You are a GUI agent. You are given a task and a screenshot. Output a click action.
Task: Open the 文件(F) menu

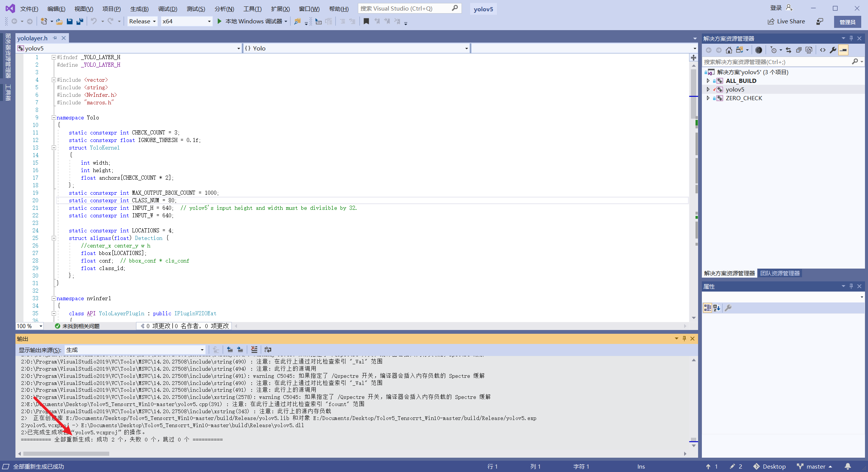(29, 9)
